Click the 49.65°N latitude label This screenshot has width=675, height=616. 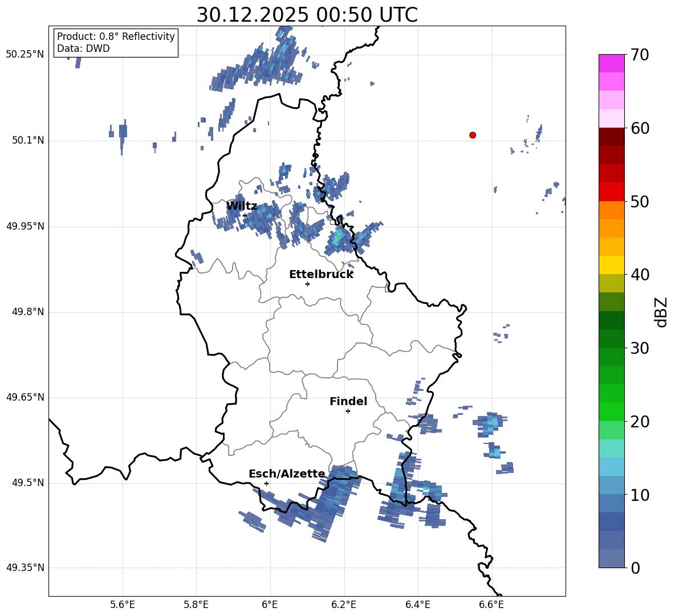click(25, 397)
